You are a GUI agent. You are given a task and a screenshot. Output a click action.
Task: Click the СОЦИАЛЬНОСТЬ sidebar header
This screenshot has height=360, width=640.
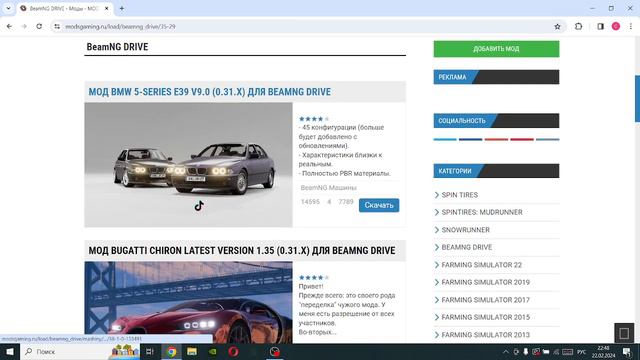tap(496, 121)
